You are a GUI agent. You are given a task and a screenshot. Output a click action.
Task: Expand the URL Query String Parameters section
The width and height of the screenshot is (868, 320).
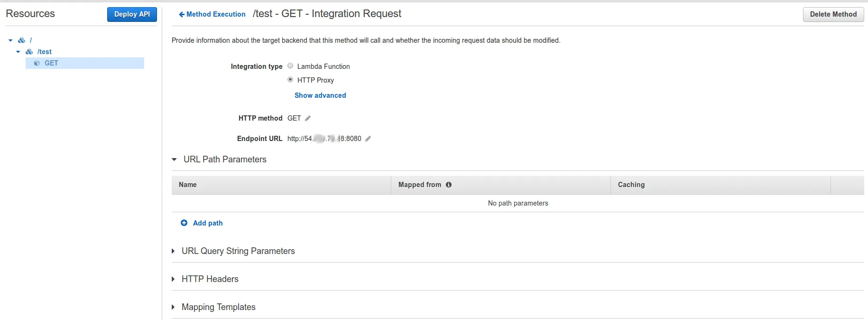click(173, 251)
